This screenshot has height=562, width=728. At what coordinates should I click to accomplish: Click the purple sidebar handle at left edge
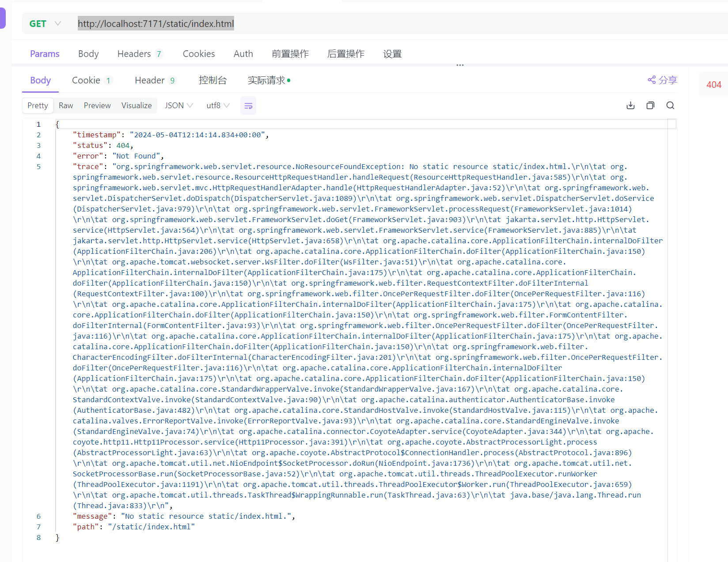pos(3,18)
